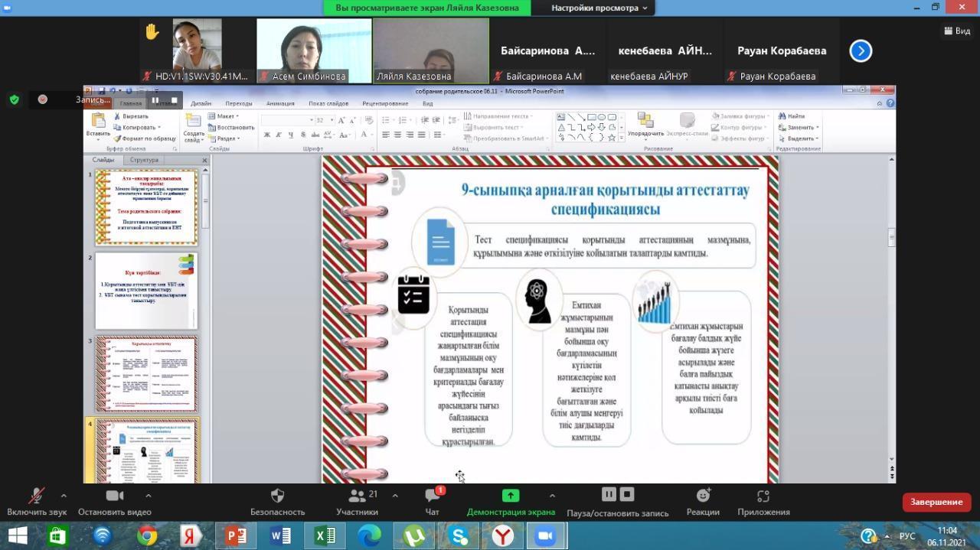Close the slides pane with X
Viewport: 980px width, 550px height.
(204, 160)
